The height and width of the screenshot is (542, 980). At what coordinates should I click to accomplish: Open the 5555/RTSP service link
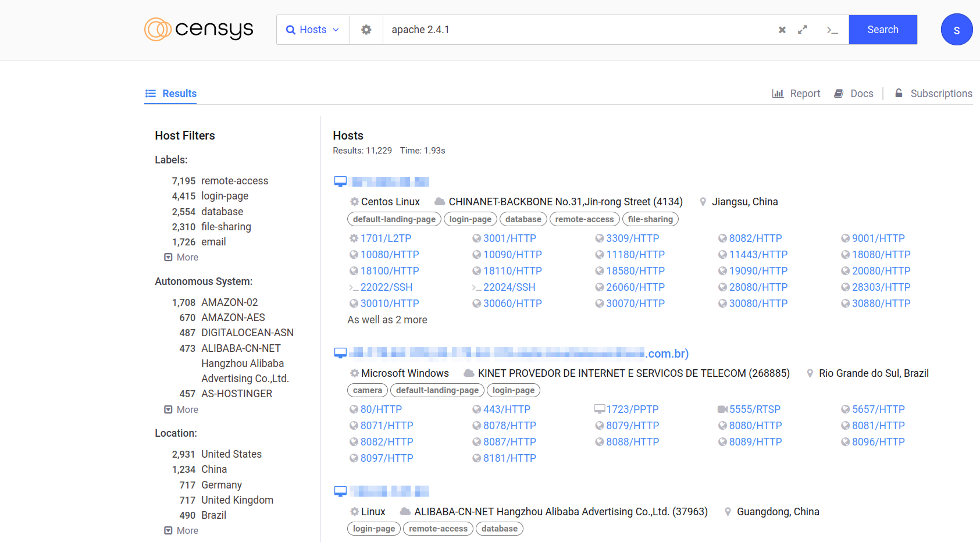pos(754,409)
